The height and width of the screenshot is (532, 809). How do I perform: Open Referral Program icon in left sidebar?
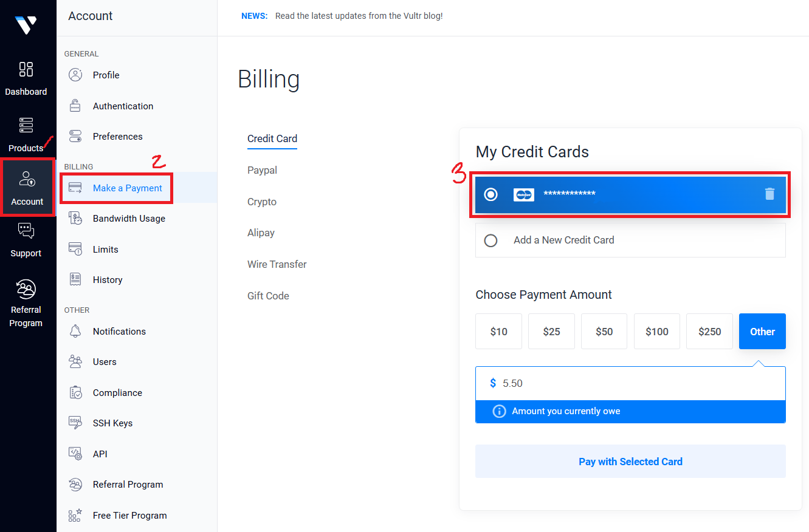pos(26,289)
